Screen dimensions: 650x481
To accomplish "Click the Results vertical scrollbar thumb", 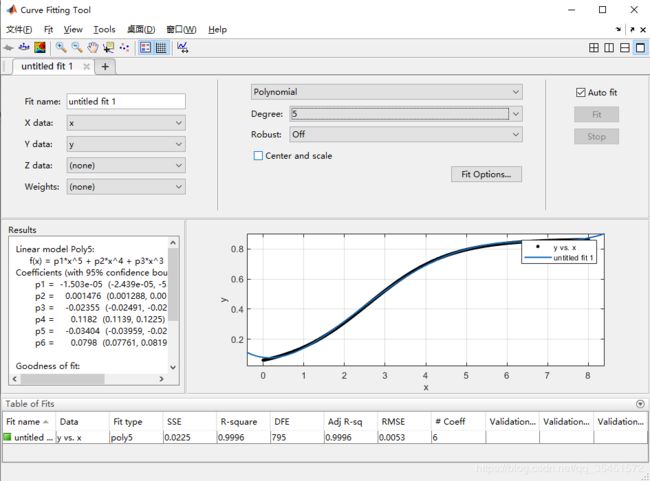I will [x=173, y=284].
